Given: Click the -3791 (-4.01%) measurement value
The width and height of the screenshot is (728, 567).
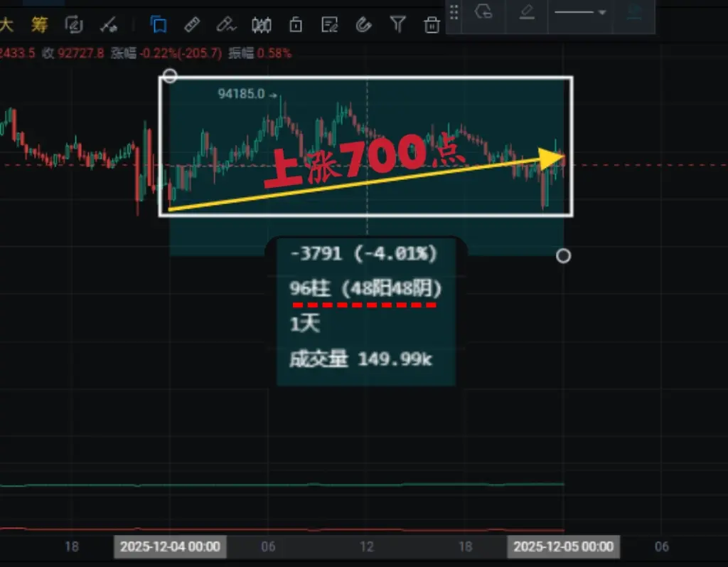Looking at the screenshot, I should pos(363,254).
